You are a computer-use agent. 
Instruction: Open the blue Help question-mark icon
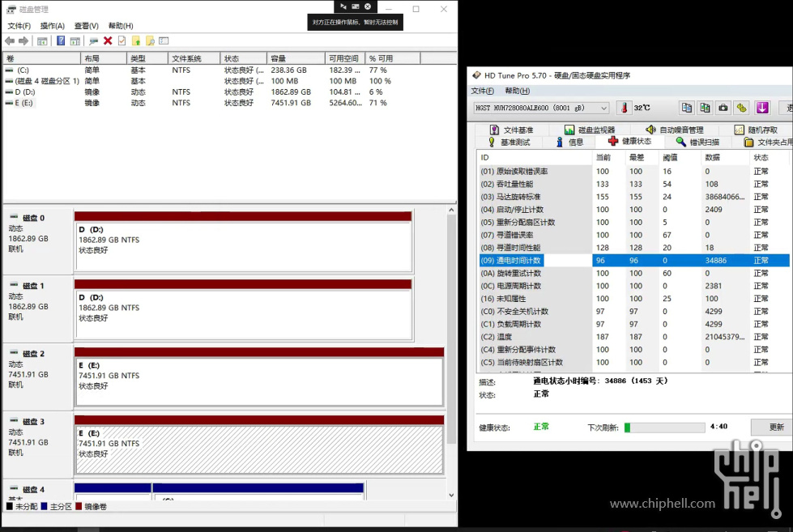(x=61, y=41)
